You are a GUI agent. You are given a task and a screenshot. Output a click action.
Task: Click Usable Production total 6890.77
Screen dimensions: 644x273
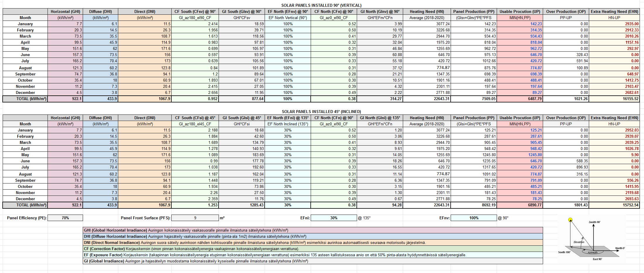click(520, 205)
